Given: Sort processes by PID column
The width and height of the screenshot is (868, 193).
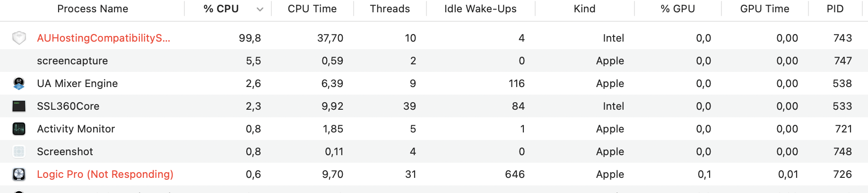Looking at the screenshot, I should tap(835, 9).
